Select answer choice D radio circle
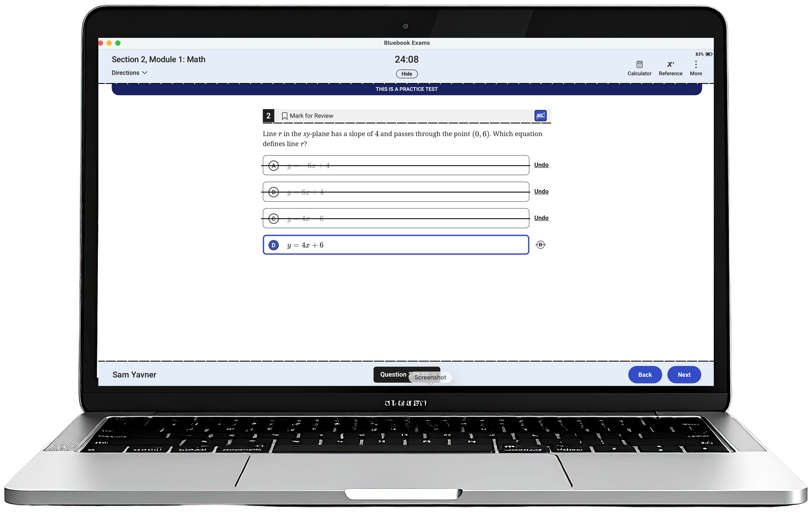The height and width of the screenshot is (512, 812). coord(273,245)
